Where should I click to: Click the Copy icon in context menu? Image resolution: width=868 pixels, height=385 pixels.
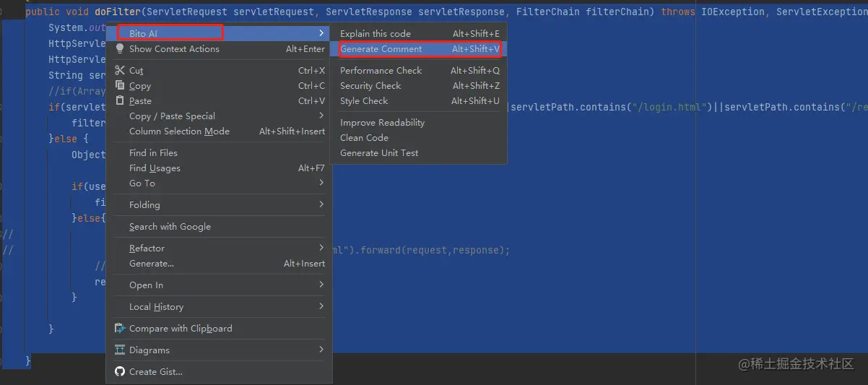[120, 85]
